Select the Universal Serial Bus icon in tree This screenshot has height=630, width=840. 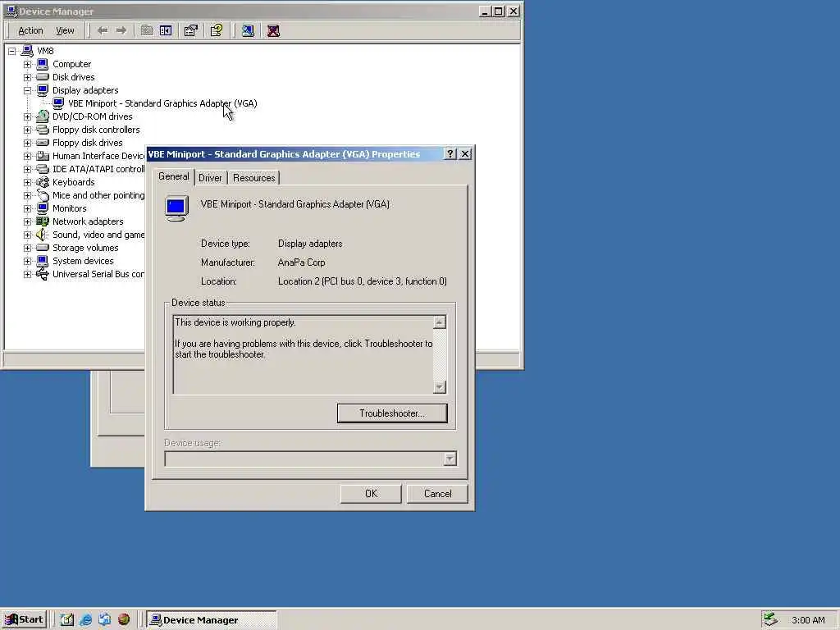tap(43, 274)
